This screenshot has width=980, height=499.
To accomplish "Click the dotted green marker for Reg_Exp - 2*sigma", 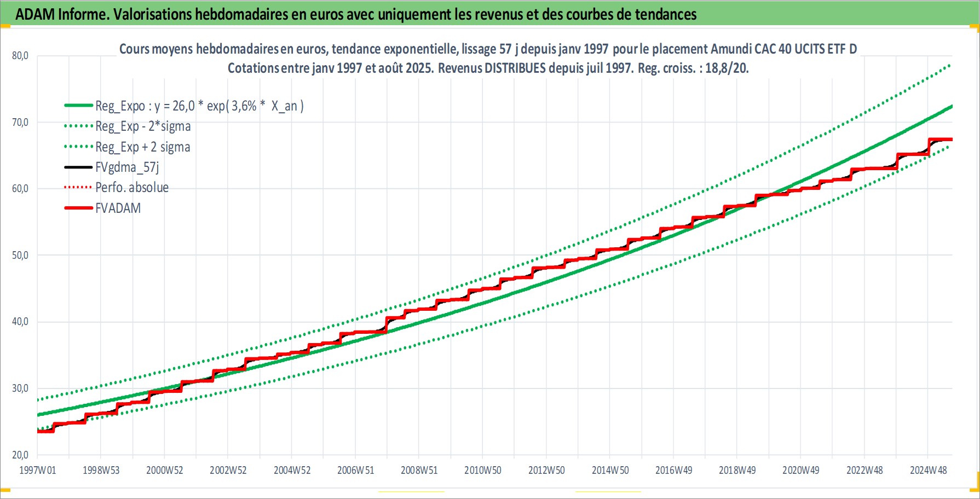I will coord(78,126).
